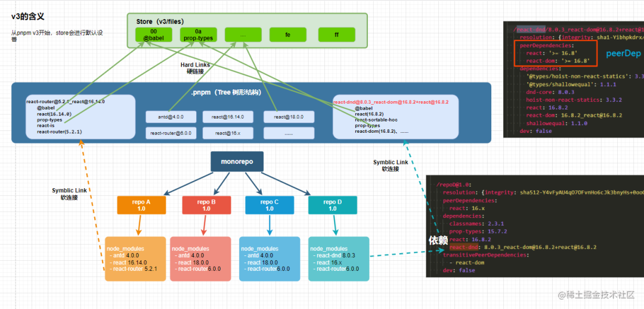This screenshot has height=309, width=644.
Task: Select the red repo B box
Action: tap(206, 205)
